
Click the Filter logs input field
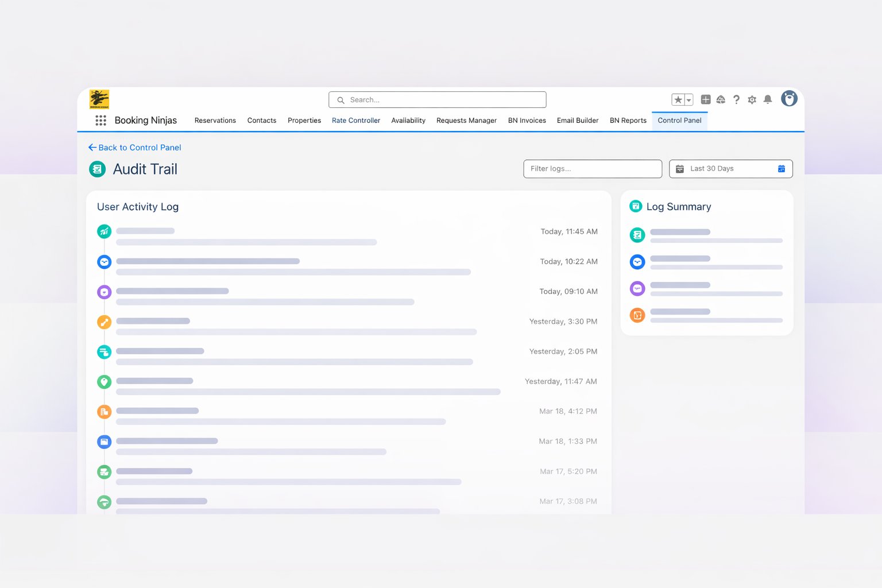click(x=592, y=168)
